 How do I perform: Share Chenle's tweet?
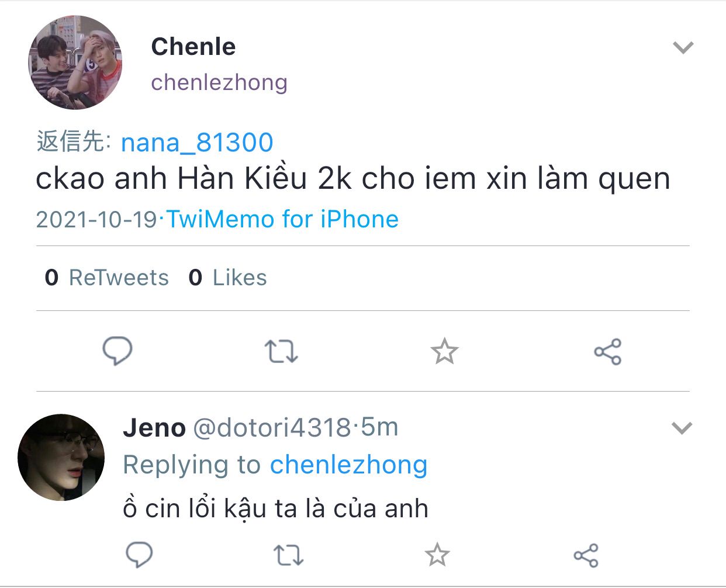point(608,351)
